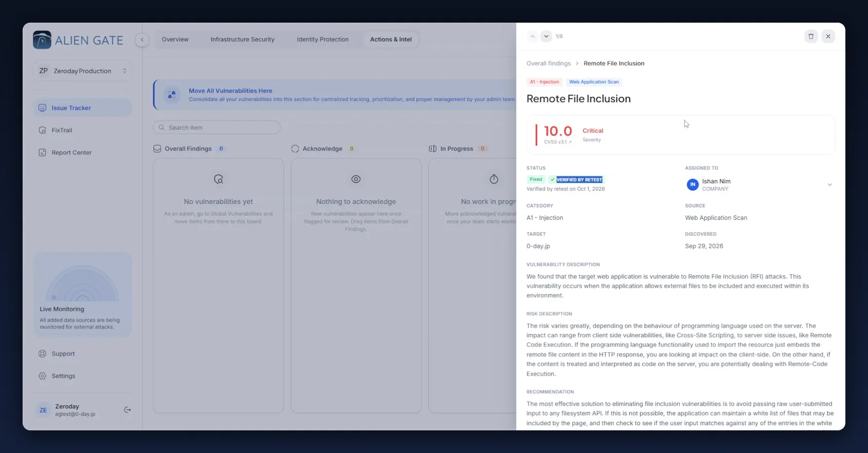Click the Web Application Scan tag

coord(594,82)
